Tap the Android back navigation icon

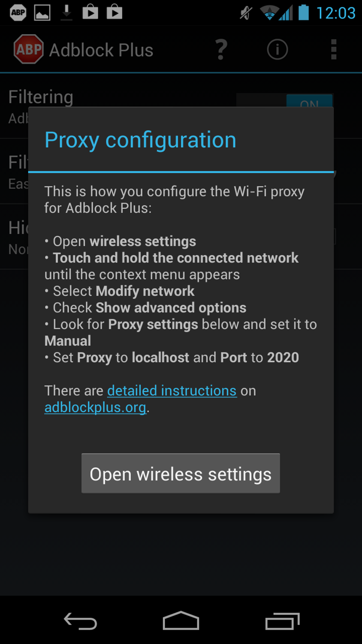click(80, 621)
